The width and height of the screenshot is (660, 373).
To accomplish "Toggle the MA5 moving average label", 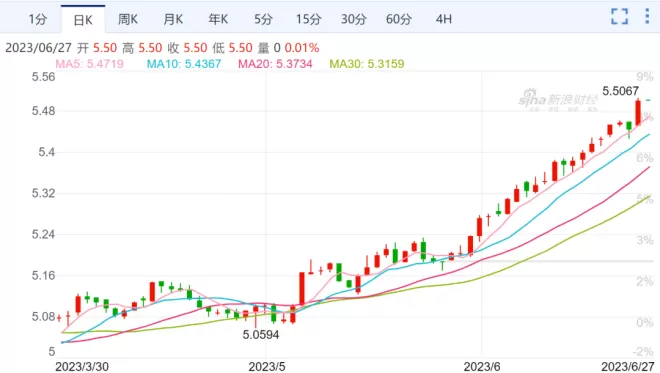I will [x=89, y=64].
